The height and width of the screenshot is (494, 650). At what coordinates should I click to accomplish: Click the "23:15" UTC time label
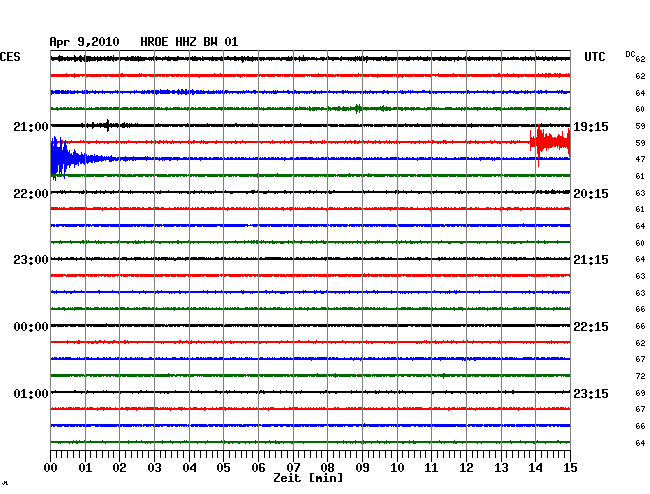(591, 393)
